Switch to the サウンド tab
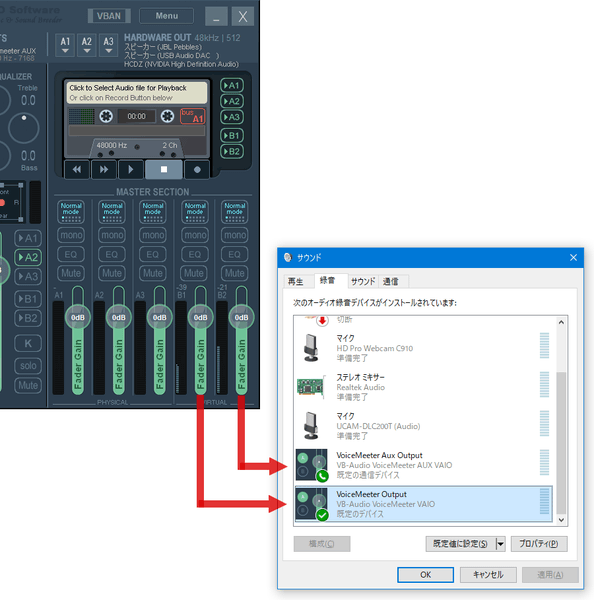 [x=363, y=282]
